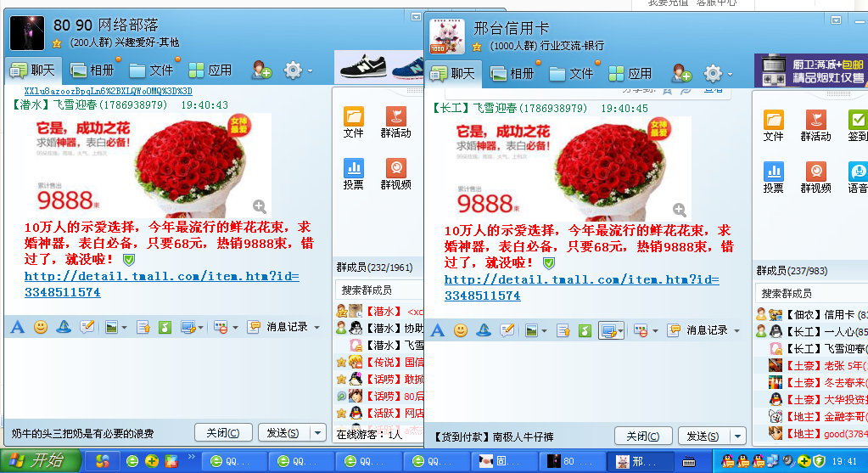This screenshot has height=473, width=868.
Task: Open font options in 80 90 网络部落 chat
Action: tap(18, 327)
